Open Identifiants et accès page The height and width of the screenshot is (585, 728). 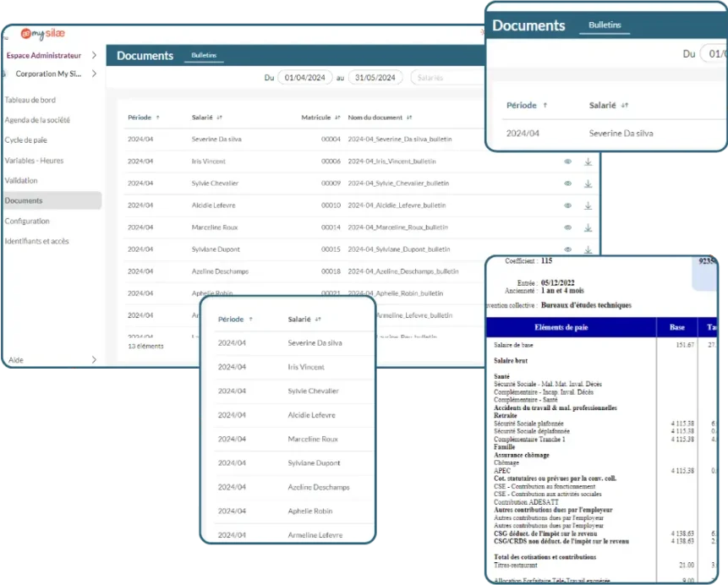(x=36, y=242)
